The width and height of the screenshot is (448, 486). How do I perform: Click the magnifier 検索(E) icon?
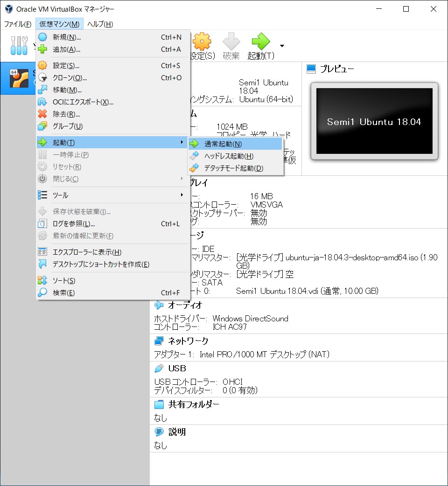42,292
